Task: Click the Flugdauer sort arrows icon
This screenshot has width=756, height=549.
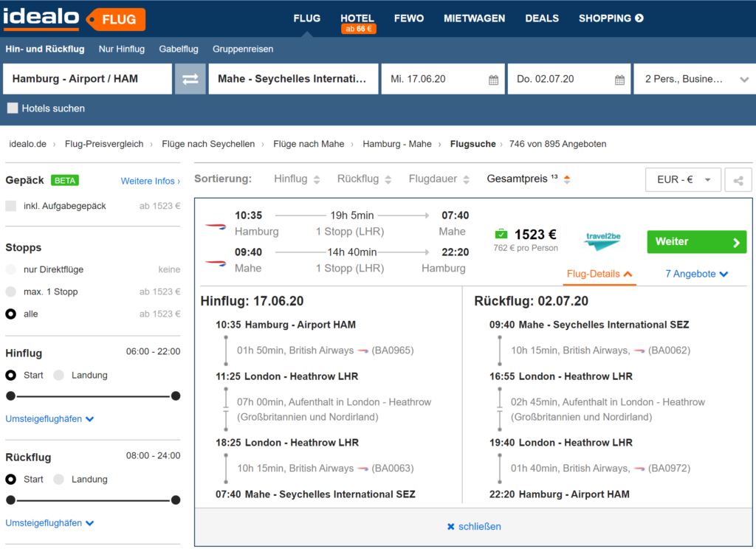Action: [467, 180]
